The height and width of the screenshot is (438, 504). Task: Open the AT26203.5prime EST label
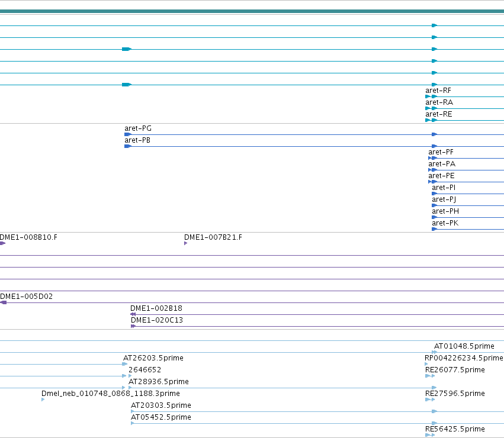pos(153,358)
